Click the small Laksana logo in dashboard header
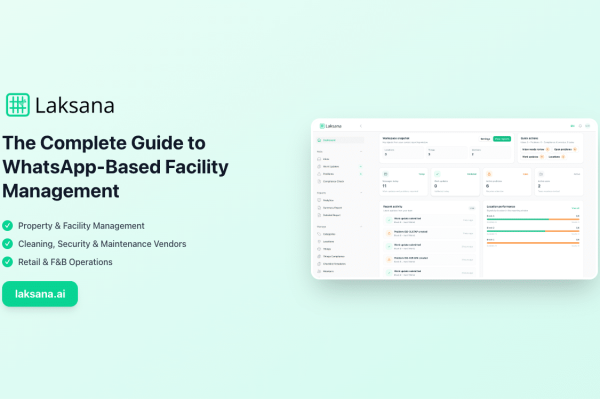Screen dimensions: 600x400 click(331, 126)
